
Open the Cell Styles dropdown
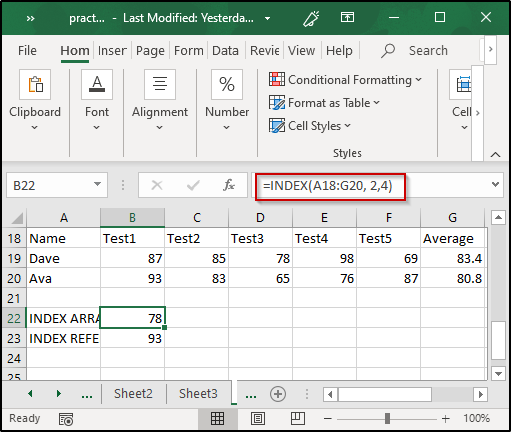coord(348,126)
